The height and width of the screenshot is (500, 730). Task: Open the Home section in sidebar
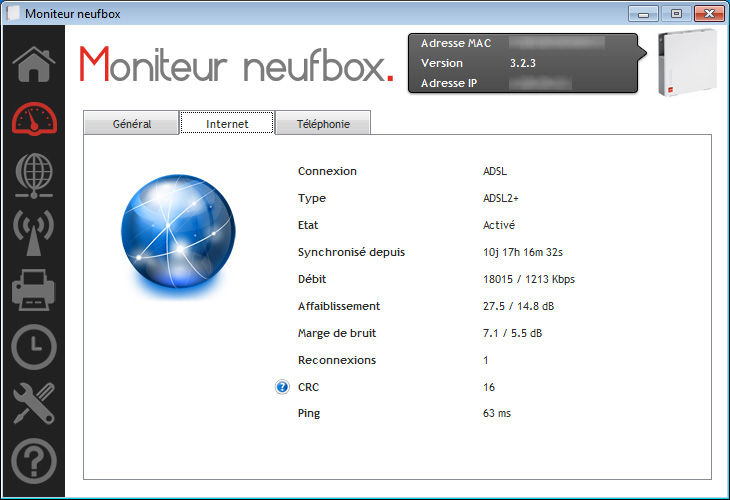point(33,62)
